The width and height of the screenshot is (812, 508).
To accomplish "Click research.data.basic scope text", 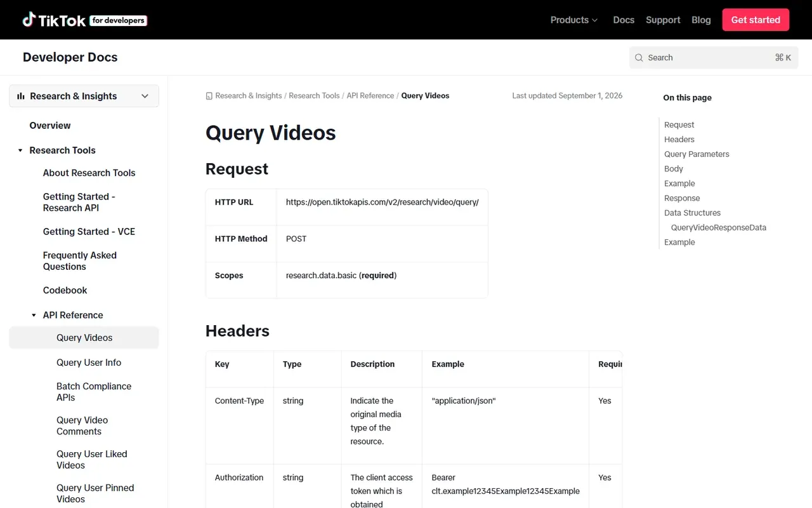I will (x=321, y=276).
